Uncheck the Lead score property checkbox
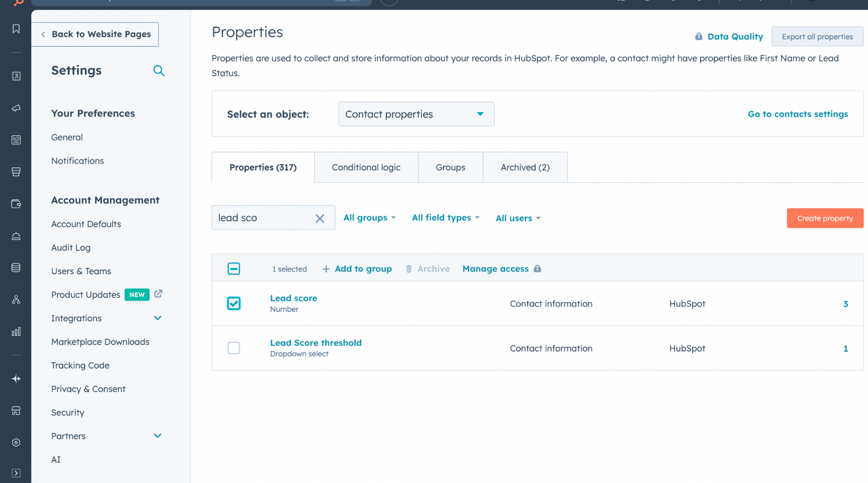This screenshot has height=483, width=868. click(233, 304)
